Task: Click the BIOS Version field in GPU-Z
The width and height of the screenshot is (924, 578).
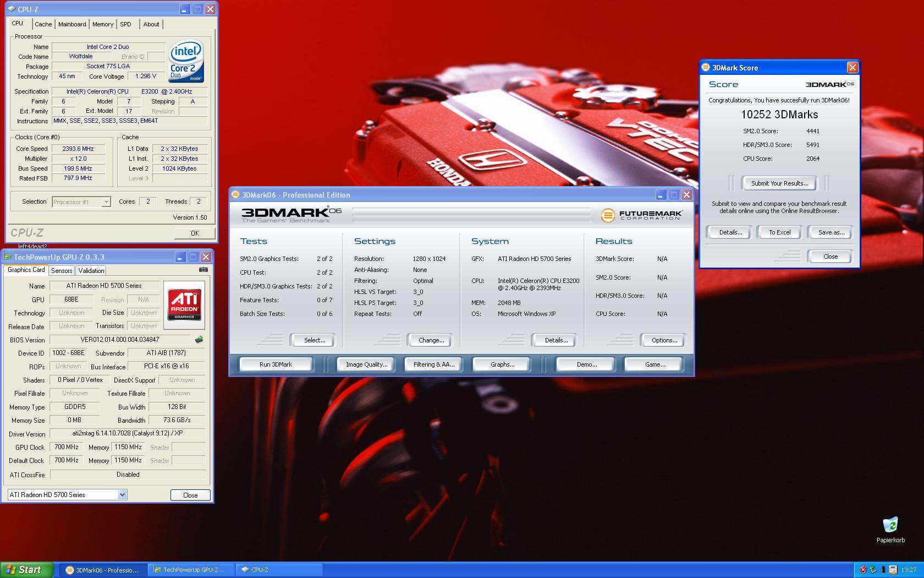Action: coord(120,340)
